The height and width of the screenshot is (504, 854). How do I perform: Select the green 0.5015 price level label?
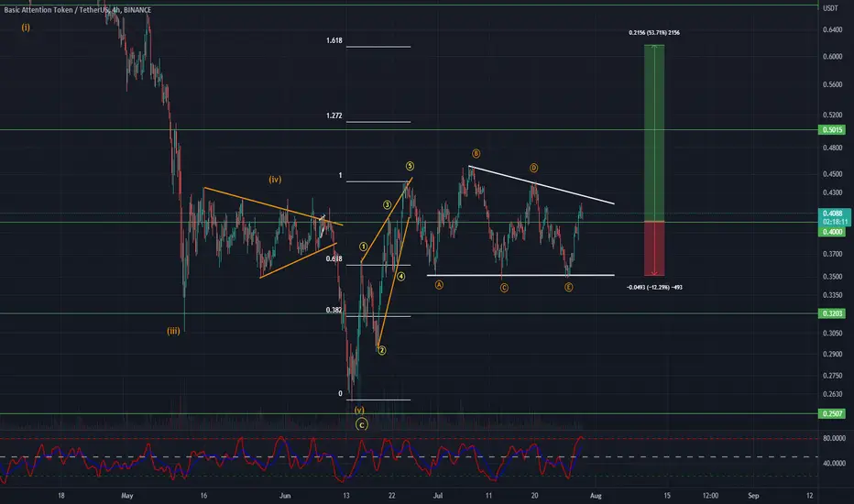pos(833,130)
